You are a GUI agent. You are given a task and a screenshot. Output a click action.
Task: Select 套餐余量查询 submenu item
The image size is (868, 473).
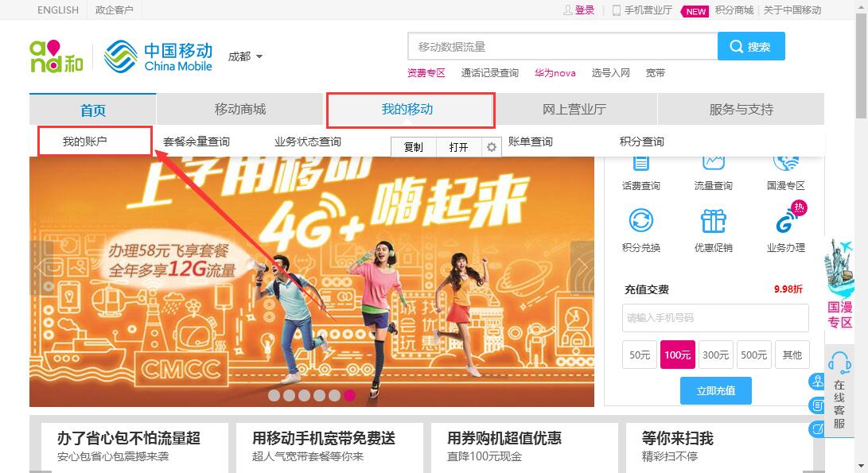pos(197,142)
